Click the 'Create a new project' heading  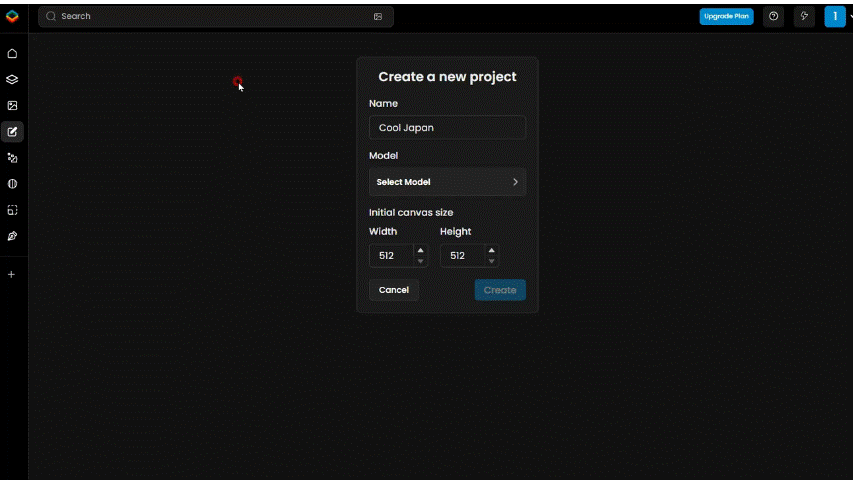(447, 77)
